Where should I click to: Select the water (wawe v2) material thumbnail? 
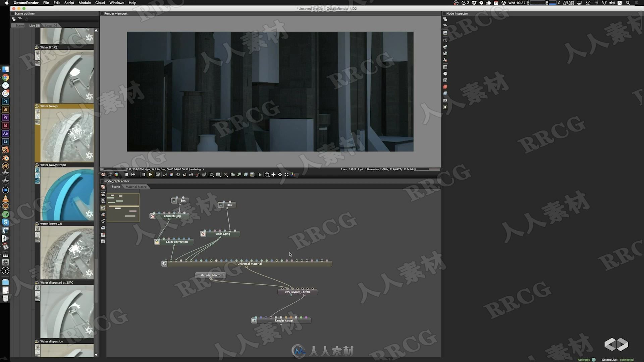(67, 253)
